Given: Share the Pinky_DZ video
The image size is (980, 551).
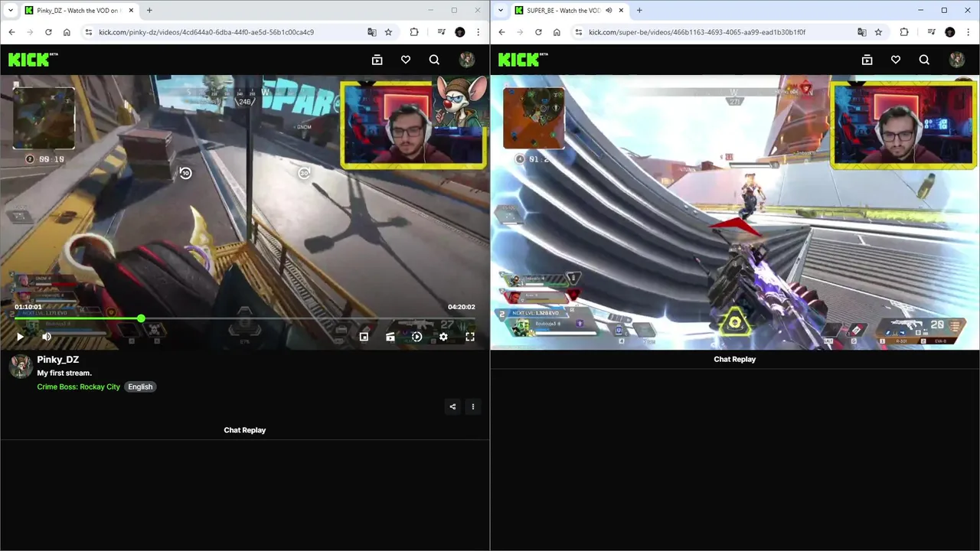Looking at the screenshot, I should coord(452,406).
